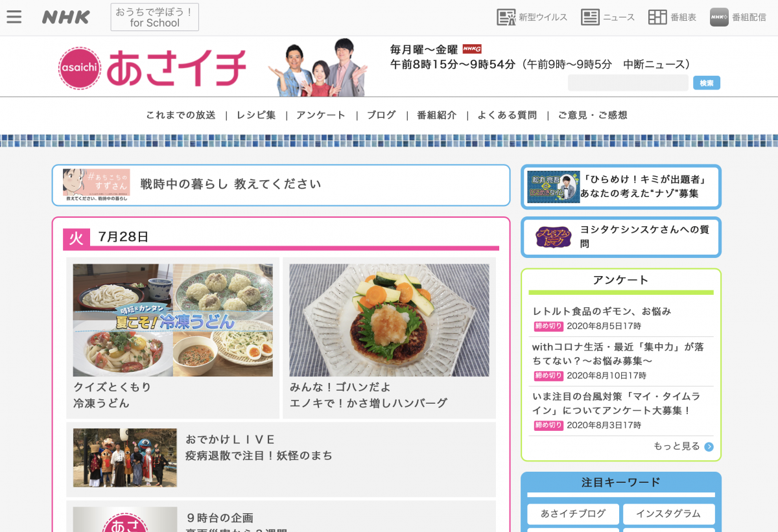Open おでかけLIVE 妖怪のまち article link

click(281, 459)
